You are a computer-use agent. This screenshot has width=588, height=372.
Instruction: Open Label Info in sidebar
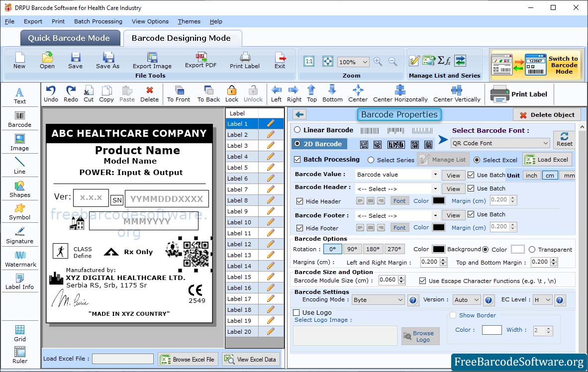tap(19, 281)
